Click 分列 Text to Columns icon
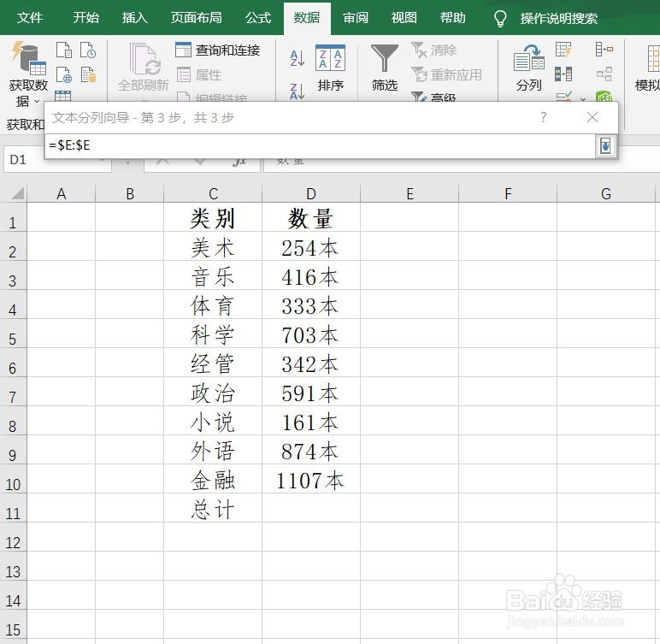This screenshot has width=660, height=644. pyautogui.click(x=528, y=68)
